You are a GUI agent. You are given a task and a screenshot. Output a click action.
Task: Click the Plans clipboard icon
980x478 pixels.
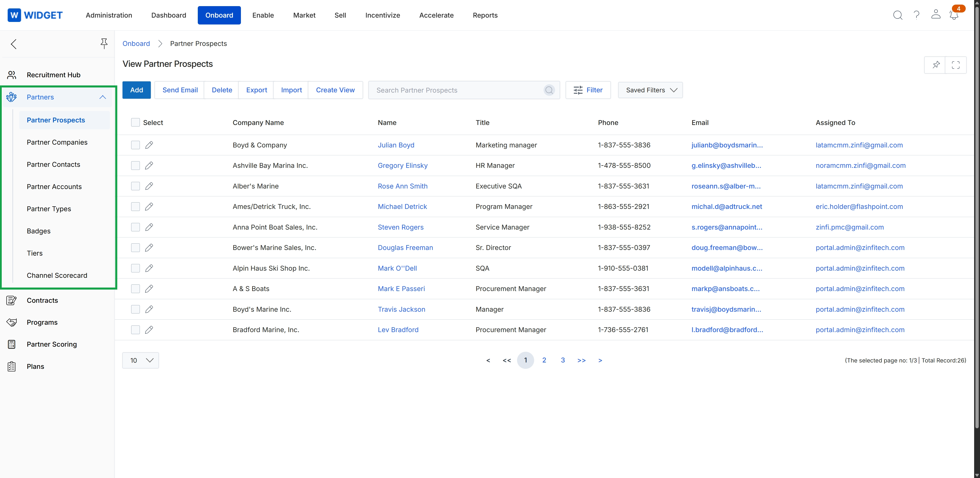coord(11,367)
